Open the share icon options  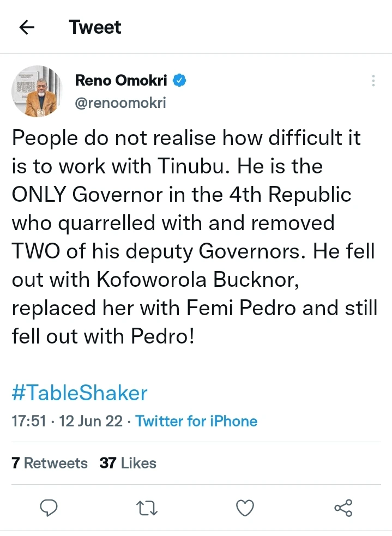click(x=343, y=508)
